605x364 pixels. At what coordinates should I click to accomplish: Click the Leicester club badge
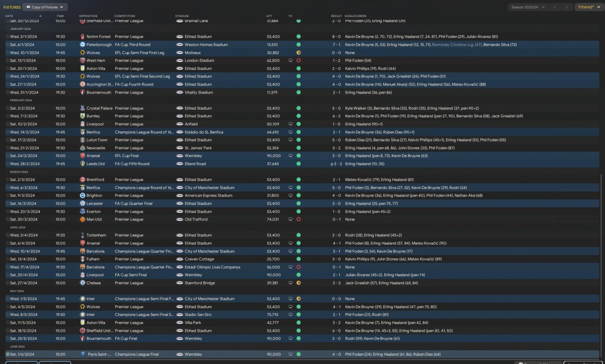pyautogui.click(x=82, y=203)
